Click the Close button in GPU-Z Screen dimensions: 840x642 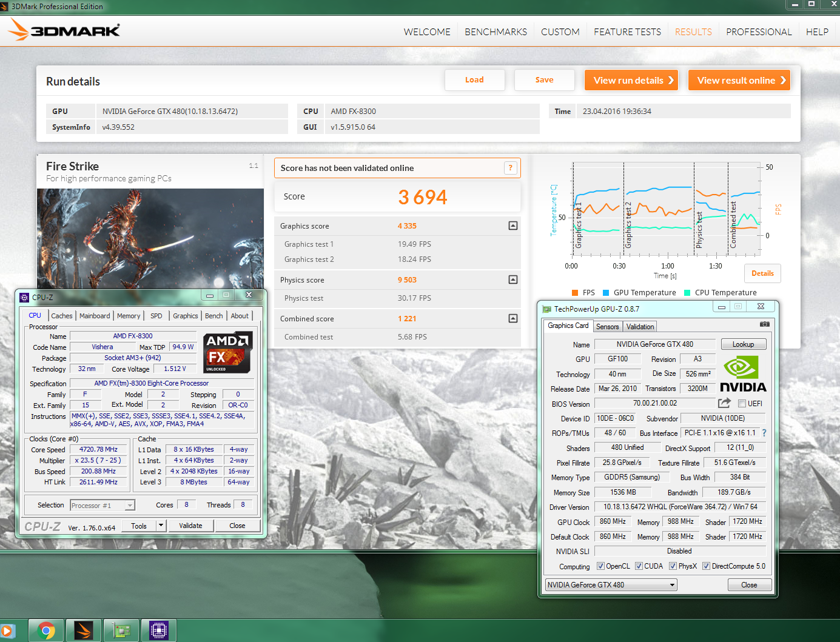749,585
